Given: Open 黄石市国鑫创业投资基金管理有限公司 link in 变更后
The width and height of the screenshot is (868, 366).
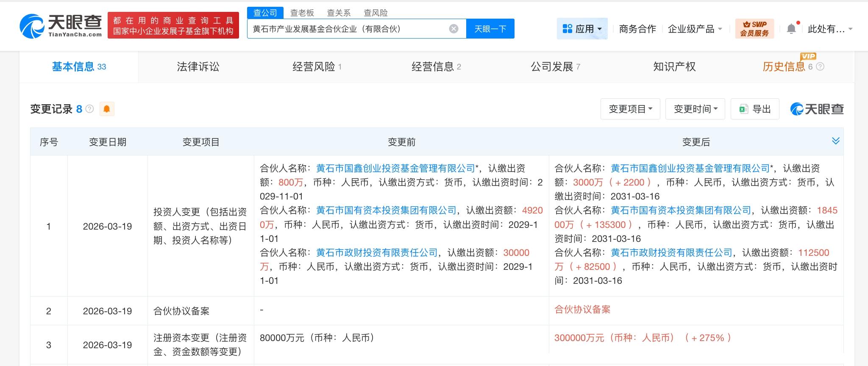Looking at the screenshot, I should tap(690, 168).
